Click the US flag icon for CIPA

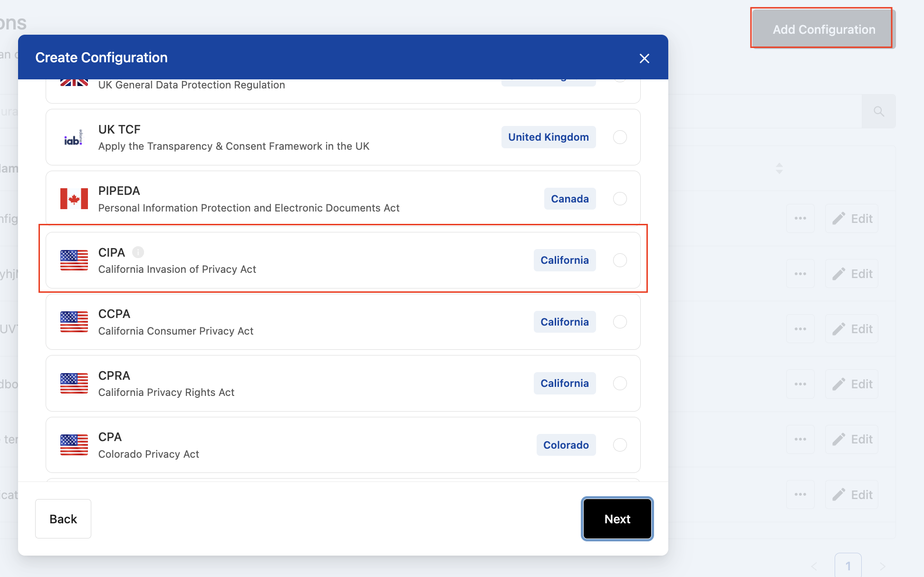pos(74,260)
